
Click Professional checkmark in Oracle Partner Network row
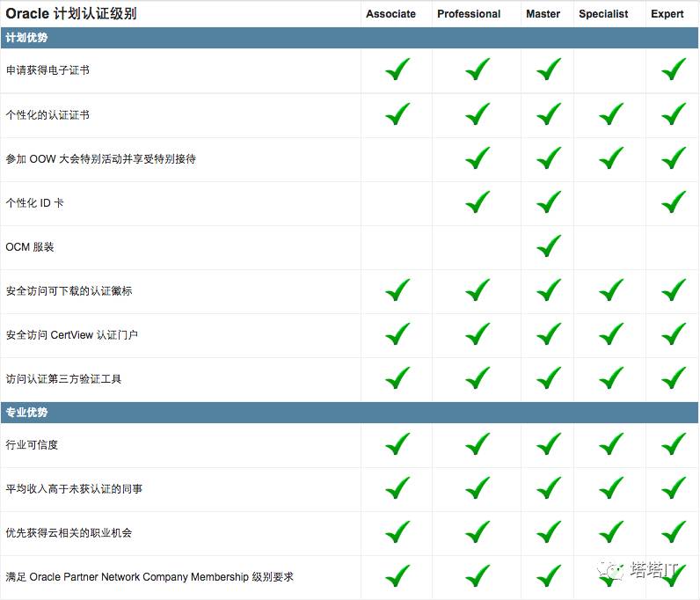pos(478,576)
